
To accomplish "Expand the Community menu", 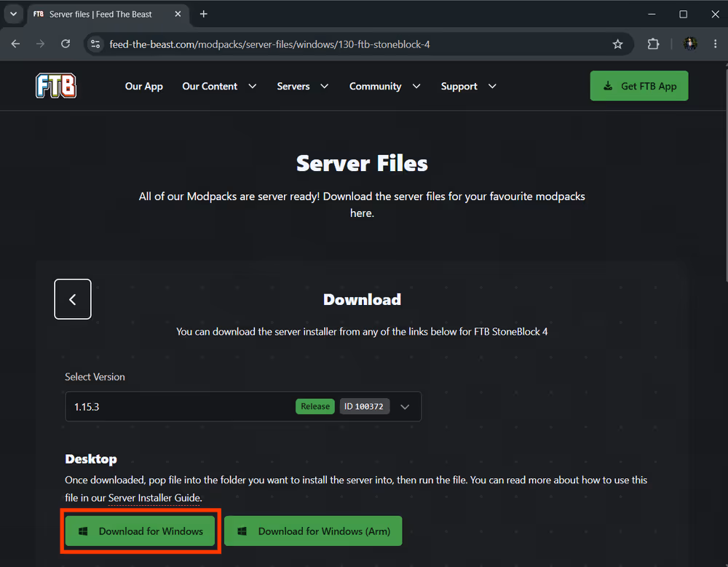I will (385, 87).
